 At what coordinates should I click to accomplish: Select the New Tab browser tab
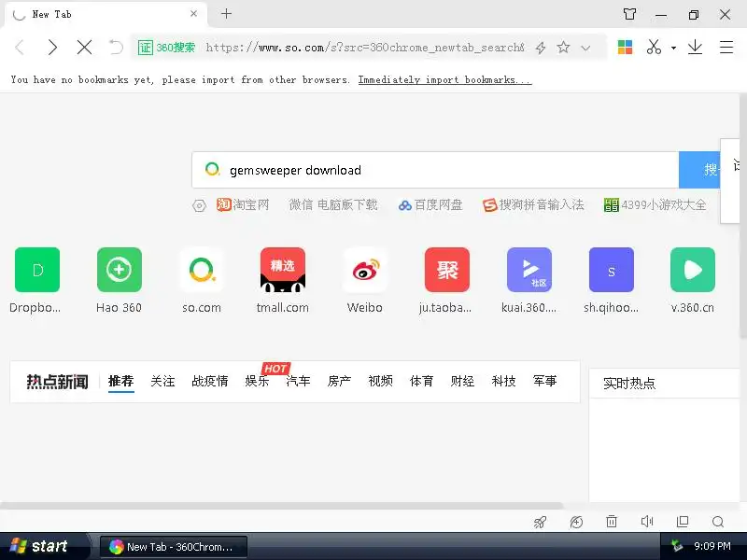[x=106, y=14]
